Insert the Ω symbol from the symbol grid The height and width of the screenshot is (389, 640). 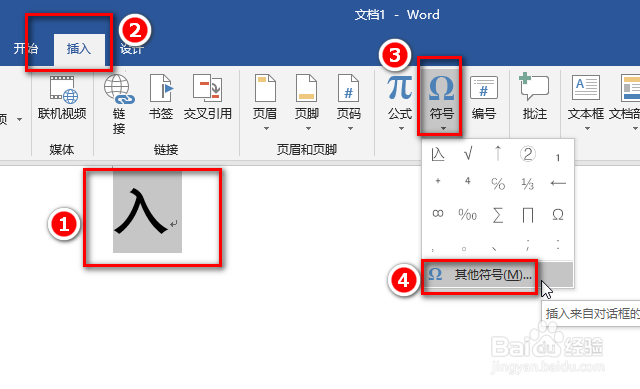tap(558, 215)
